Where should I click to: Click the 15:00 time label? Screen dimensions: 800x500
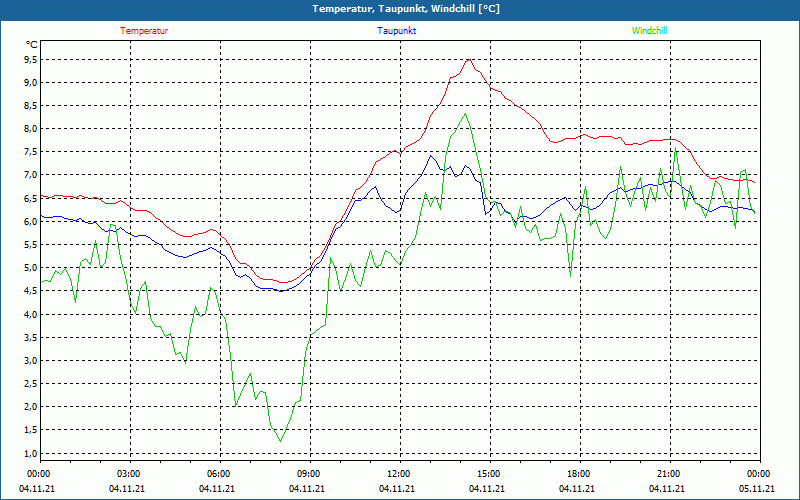pyautogui.click(x=489, y=474)
